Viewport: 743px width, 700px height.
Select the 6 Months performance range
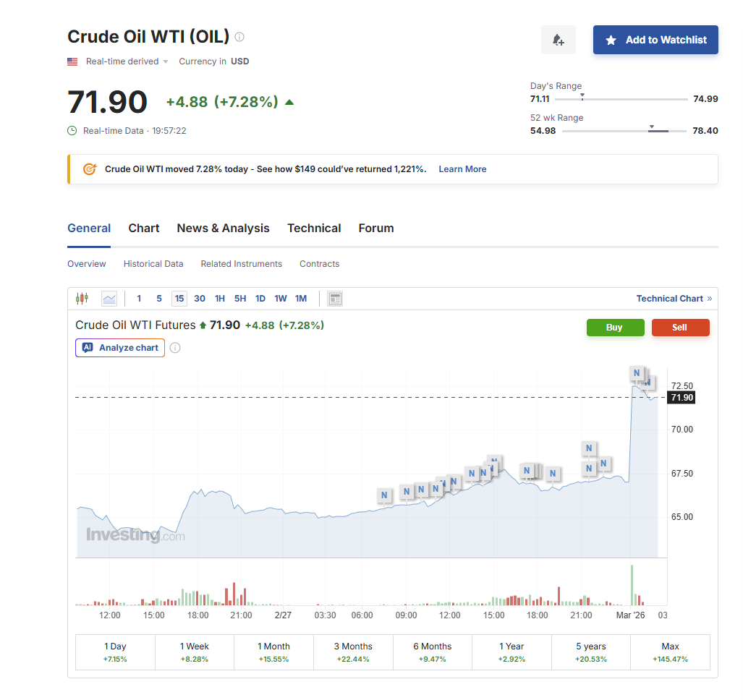click(x=432, y=652)
